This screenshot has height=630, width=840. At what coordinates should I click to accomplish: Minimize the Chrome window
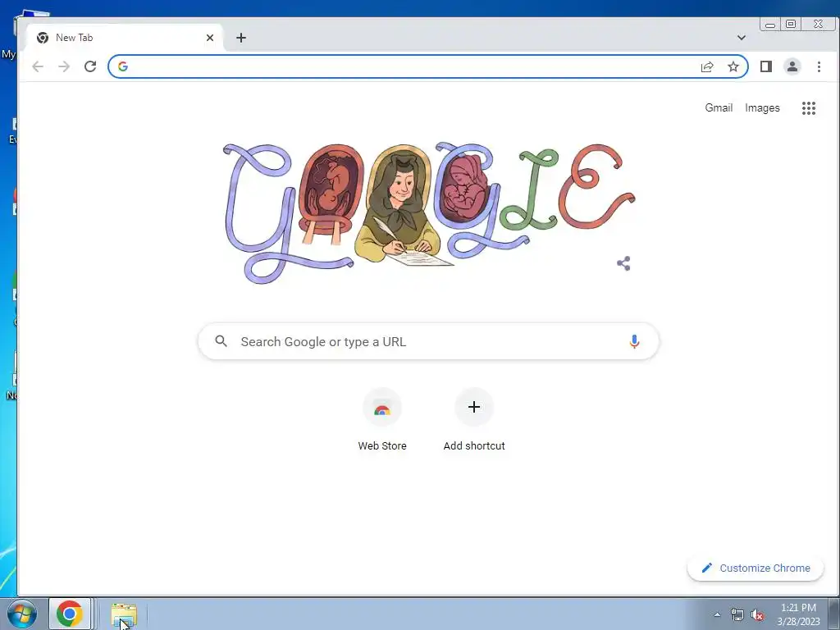click(x=770, y=24)
